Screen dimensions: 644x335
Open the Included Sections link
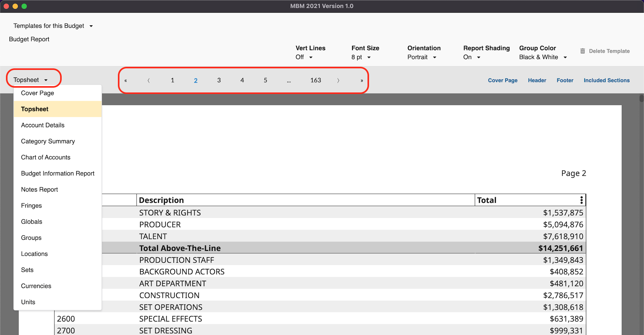[606, 81]
